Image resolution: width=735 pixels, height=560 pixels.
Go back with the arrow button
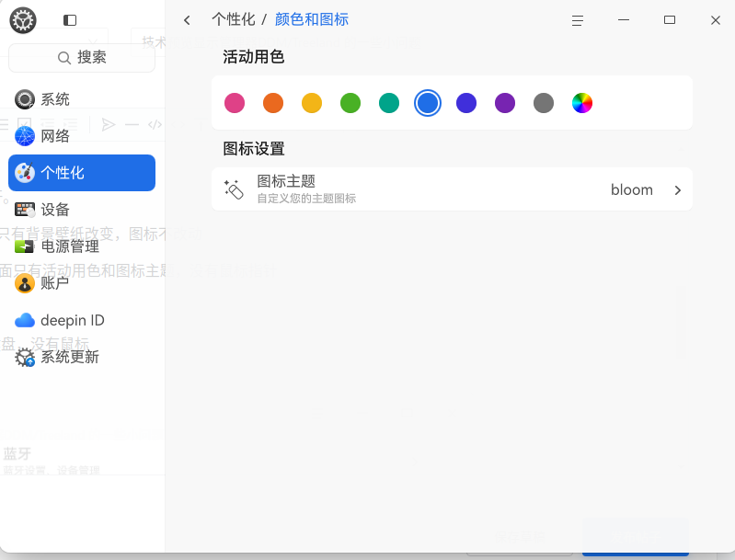187,20
